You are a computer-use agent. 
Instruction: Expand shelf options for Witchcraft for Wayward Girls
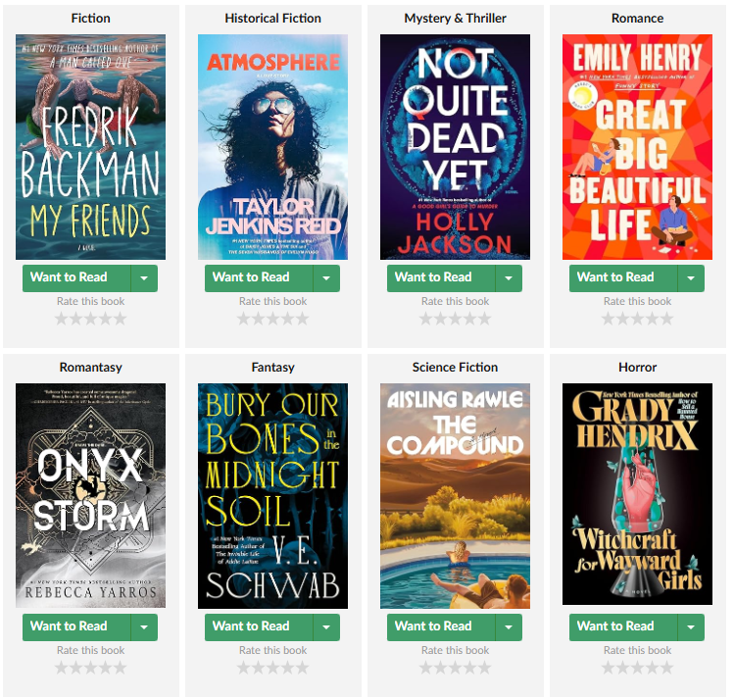point(691,627)
